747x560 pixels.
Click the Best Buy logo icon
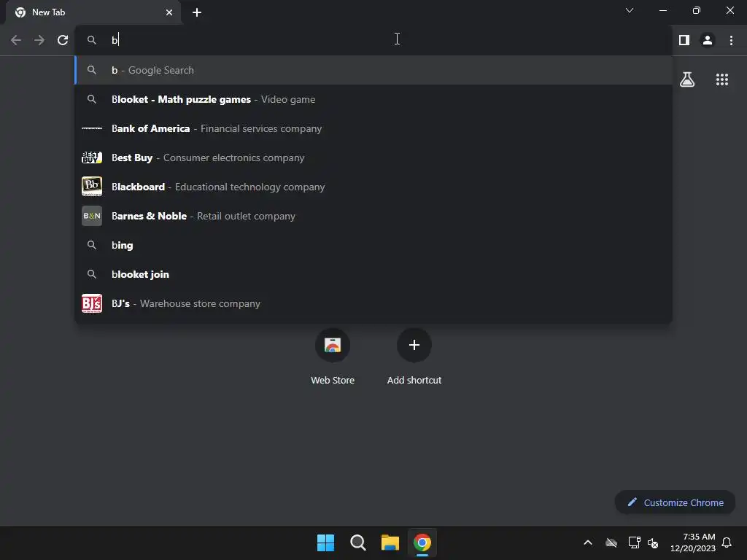click(92, 157)
